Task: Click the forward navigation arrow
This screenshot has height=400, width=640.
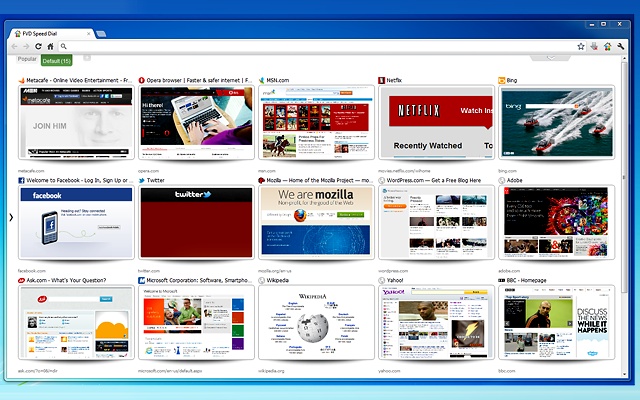Action: (x=26, y=46)
